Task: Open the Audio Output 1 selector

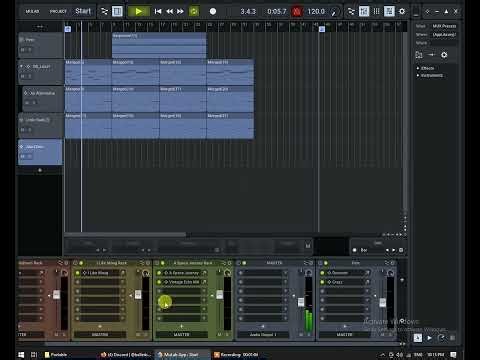Action: pyautogui.click(x=263, y=334)
